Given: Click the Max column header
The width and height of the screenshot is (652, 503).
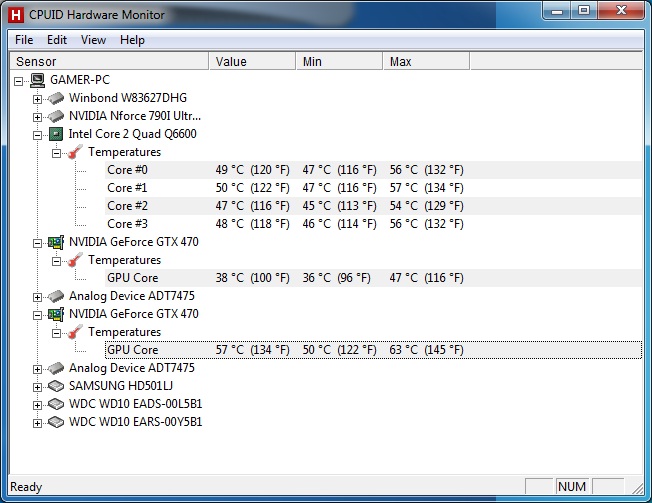Looking at the screenshot, I should tap(426, 62).
